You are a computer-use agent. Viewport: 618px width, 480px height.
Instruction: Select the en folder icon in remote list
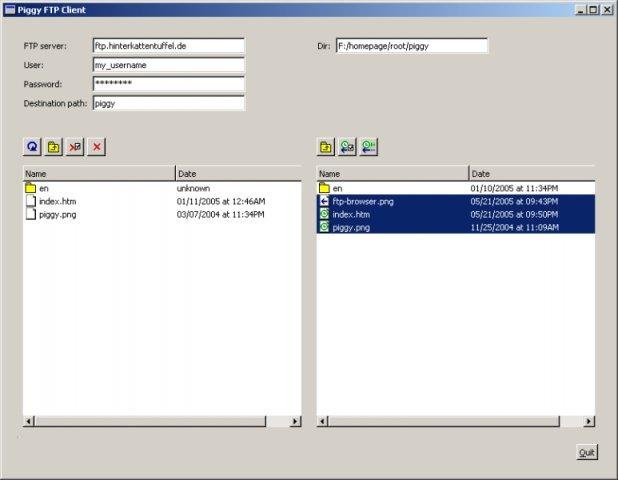click(30, 188)
